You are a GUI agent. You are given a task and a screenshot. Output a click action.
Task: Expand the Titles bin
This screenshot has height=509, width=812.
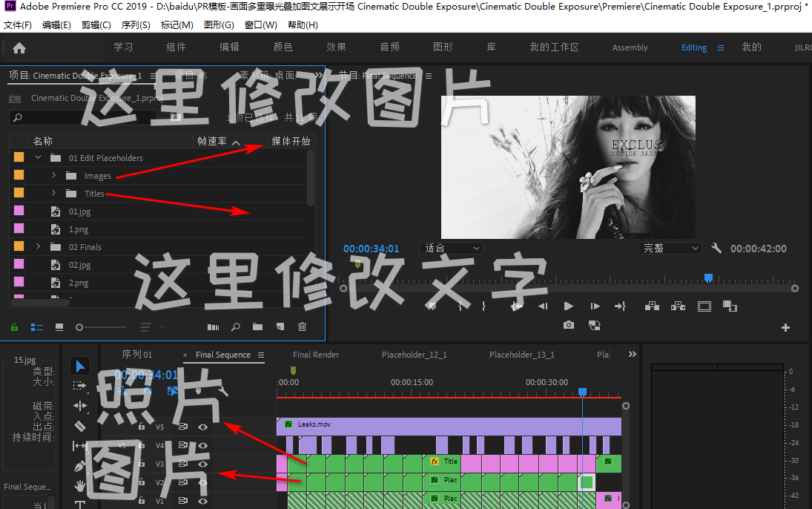click(x=53, y=193)
